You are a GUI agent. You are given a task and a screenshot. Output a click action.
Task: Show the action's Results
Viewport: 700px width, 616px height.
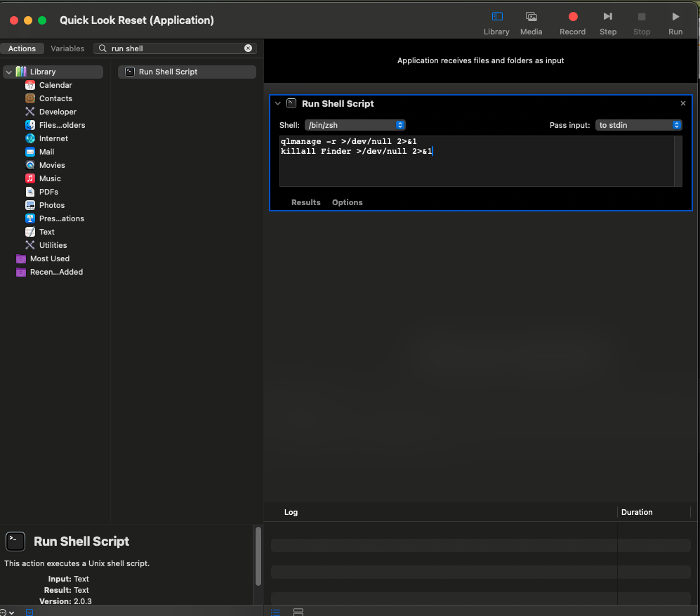coord(306,202)
